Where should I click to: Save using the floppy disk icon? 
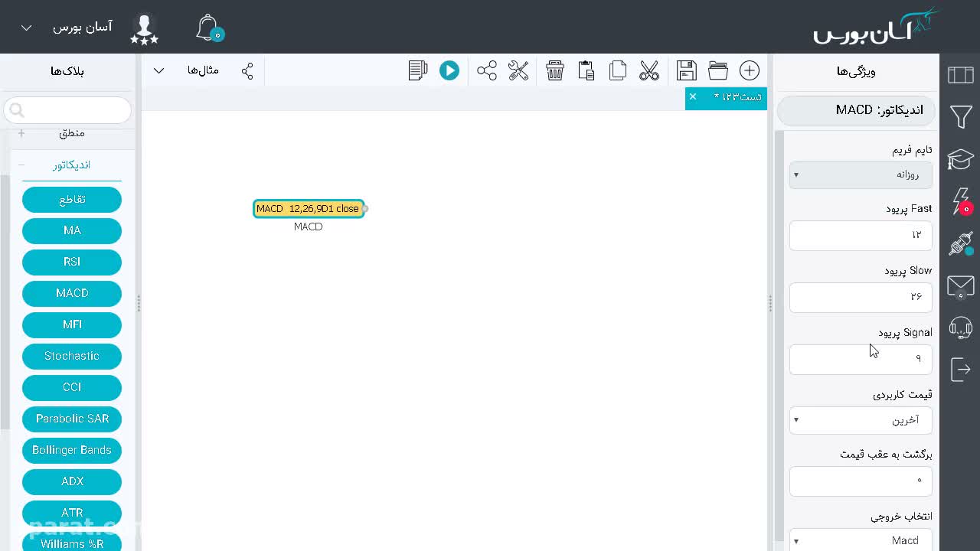tap(687, 70)
